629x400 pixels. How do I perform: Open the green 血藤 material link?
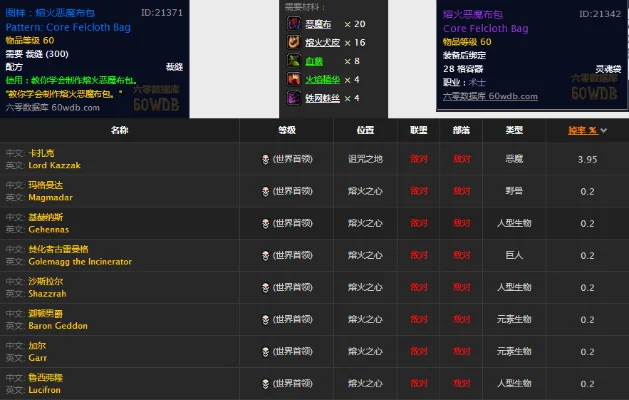click(314, 61)
